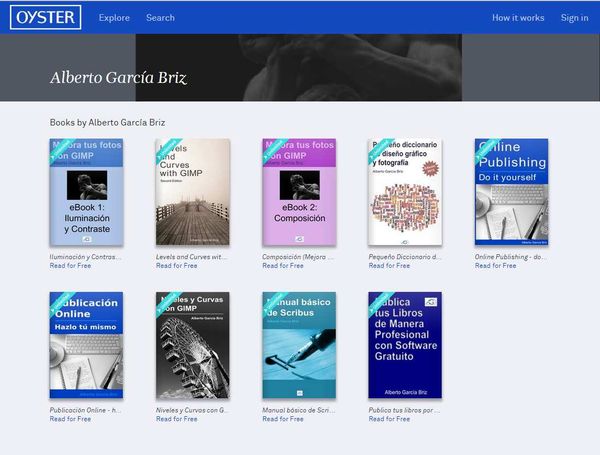The image size is (600, 455).
Task: Open Publicación Online Hazlo tú mismo cover
Action: click(86, 345)
